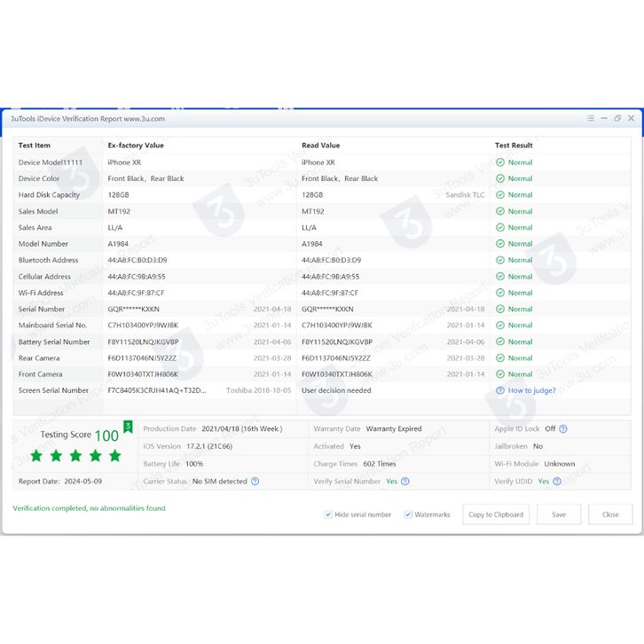This screenshot has height=644, width=644.
Task: Click the window title 3uTools iDevice Verification Report
Action: coord(88,119)
